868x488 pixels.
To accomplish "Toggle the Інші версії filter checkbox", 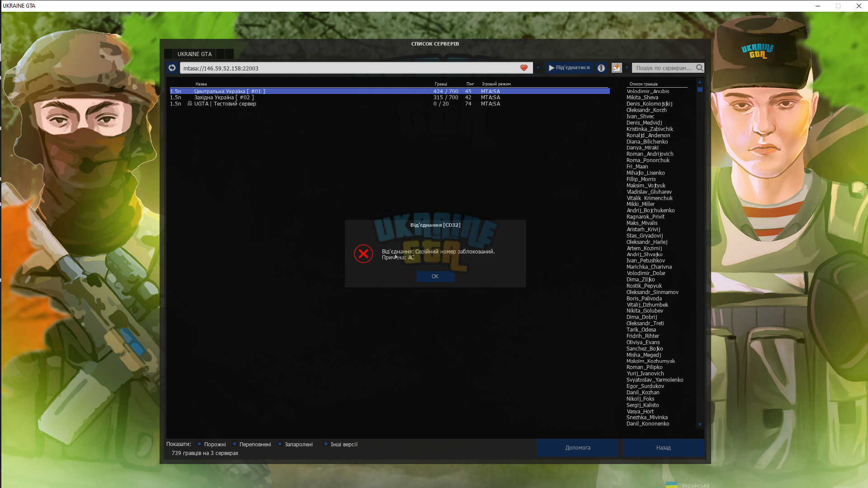I will pyautogui.click(x=325, y=444).
